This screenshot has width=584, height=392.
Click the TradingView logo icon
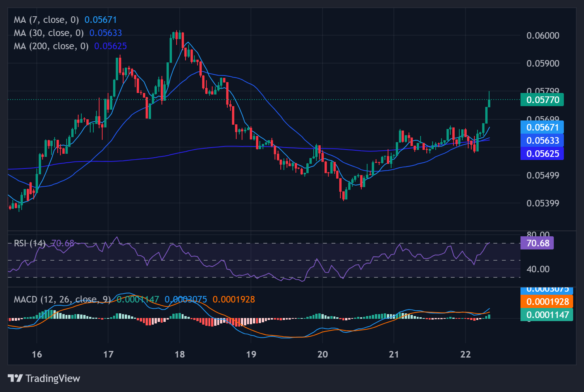click(x=15, y=378)
